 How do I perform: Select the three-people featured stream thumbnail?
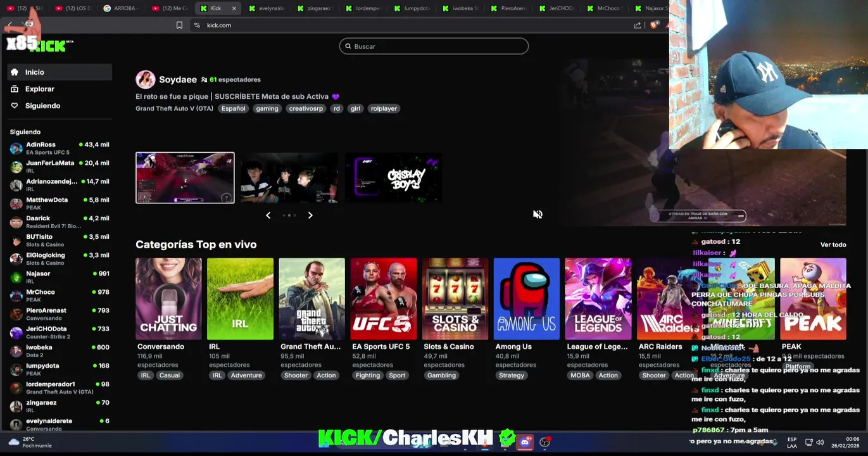pyautogui.click(x=289, y=178)
